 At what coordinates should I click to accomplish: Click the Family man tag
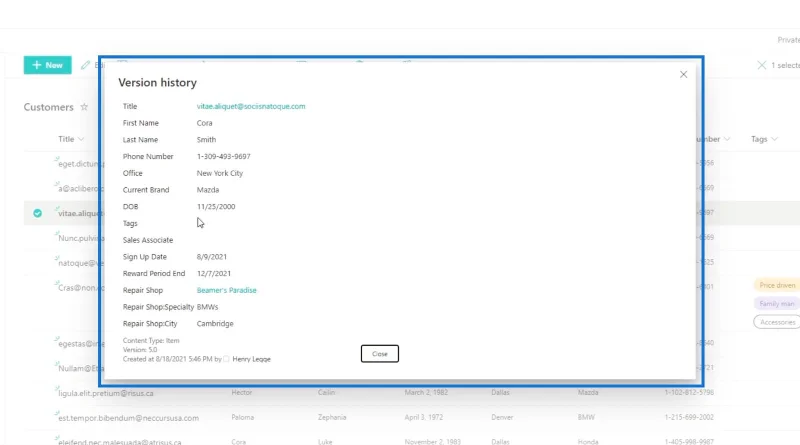click(777, 304)
